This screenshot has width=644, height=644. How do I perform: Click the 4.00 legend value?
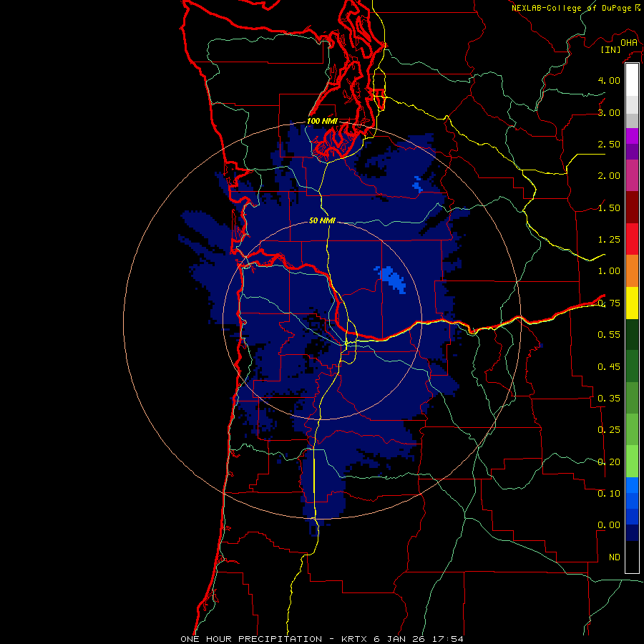pyautogui.click(x=609, y=80)
